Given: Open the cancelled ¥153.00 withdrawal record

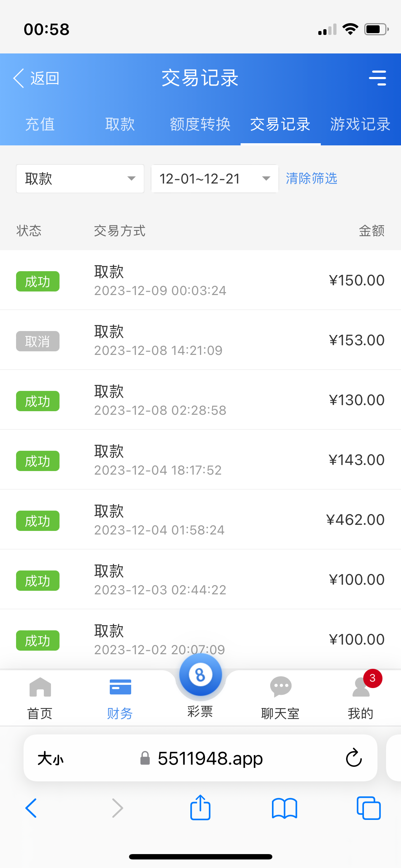Looking at the screenshot, I should 200,340.
